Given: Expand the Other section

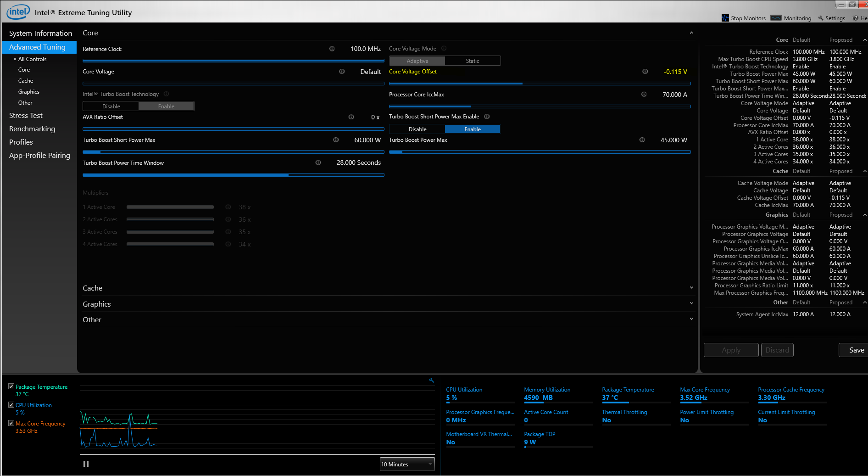Looking at the screenshot, I should click(691, 319).
